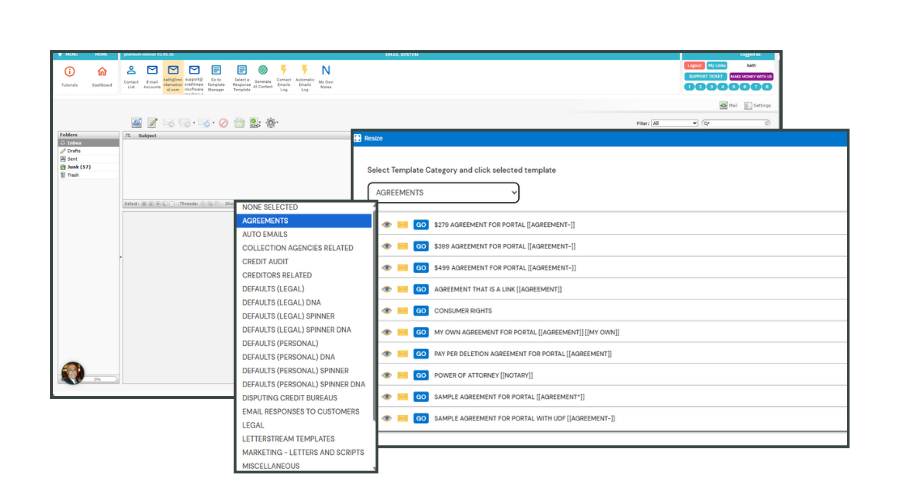Click the compose message pencil icon
The width and height of the screenshot is (900, 500).
pyautogui.click(x=152, y=123)
